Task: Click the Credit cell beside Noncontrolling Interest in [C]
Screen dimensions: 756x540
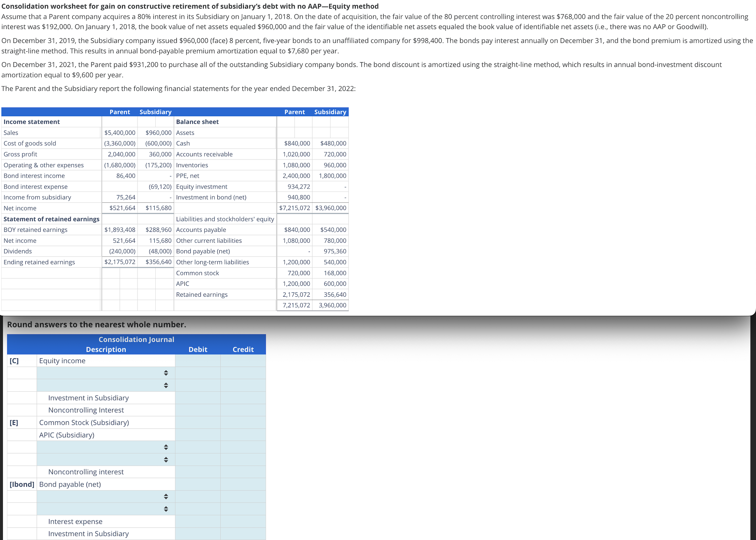Action: pyautogui.click(x=243, y=410)
